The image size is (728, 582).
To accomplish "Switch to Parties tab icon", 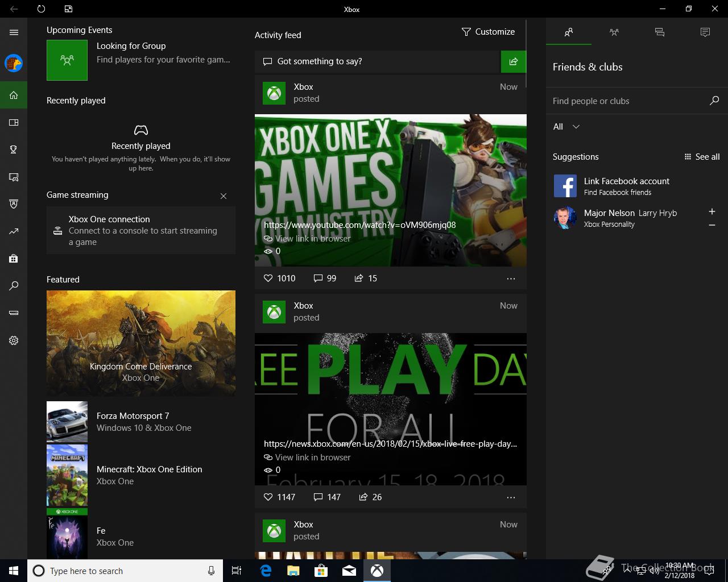I will (614, 32).
